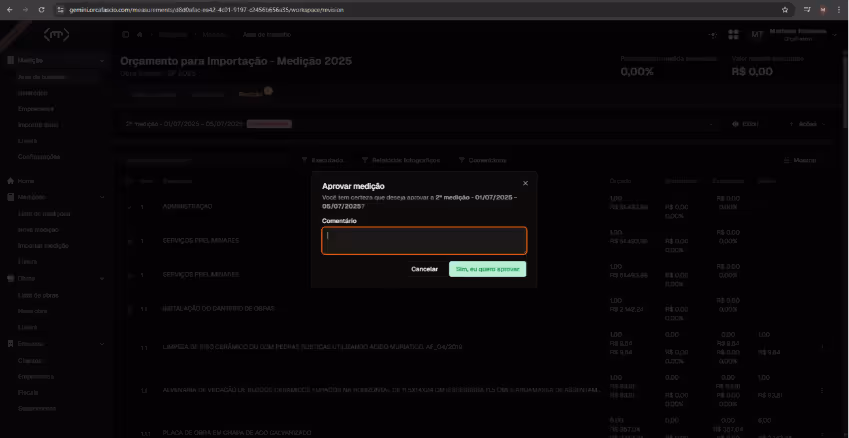Reload the browser page
Image resolution: width=849 pixels, height=438 pixels.
42,10
